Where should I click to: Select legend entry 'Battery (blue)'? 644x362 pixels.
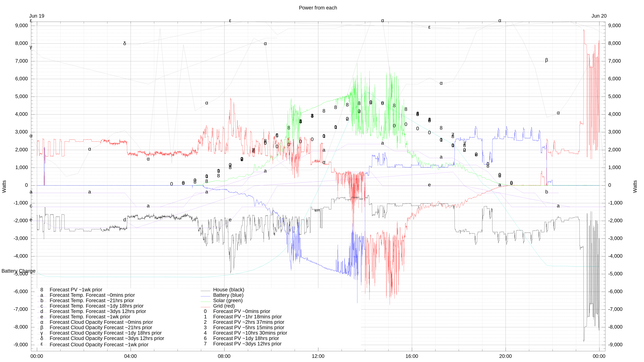click(228, 295)
